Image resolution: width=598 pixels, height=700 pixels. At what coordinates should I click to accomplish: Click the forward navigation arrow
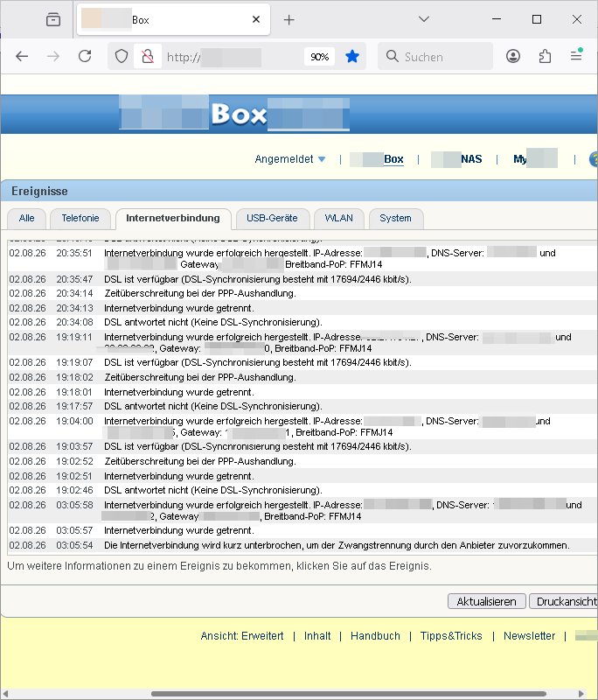point(53,56)
